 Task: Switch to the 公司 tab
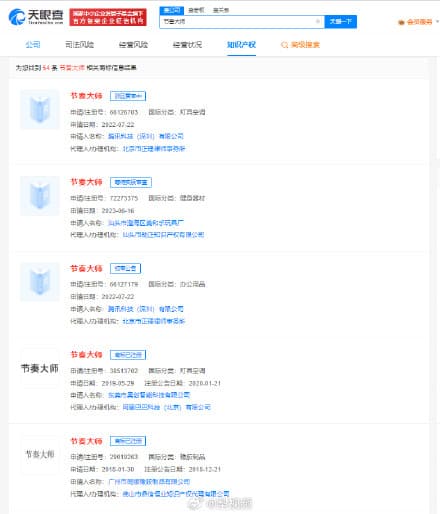tap(33, 45)
